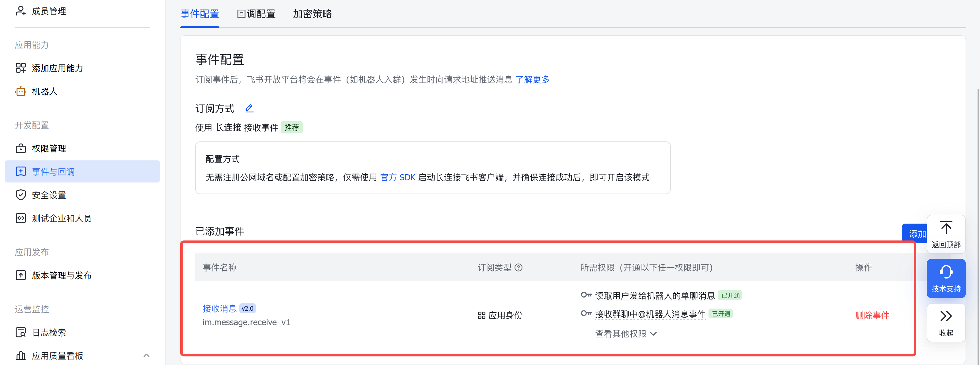The image size is (980, 365).
Task: Open the 官方 SDK link
Action: coord(398,177)
